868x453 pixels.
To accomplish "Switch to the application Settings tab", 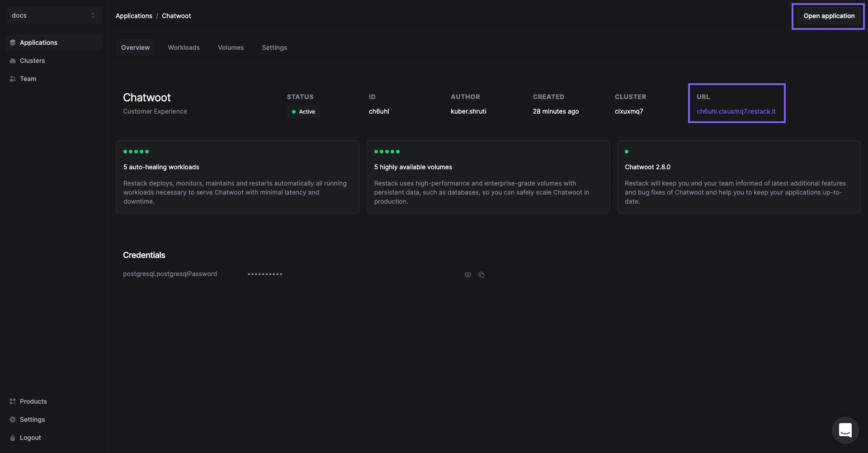I will point(274,48).
